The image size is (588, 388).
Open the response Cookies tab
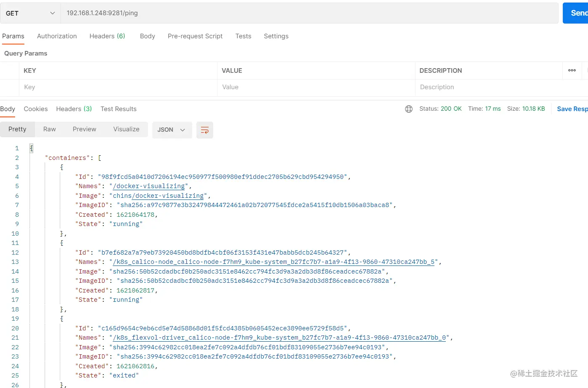tap(36, 109)
